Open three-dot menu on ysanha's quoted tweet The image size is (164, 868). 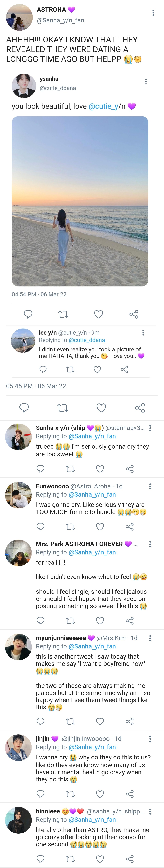pyautogui.click(x=146, y=82)
